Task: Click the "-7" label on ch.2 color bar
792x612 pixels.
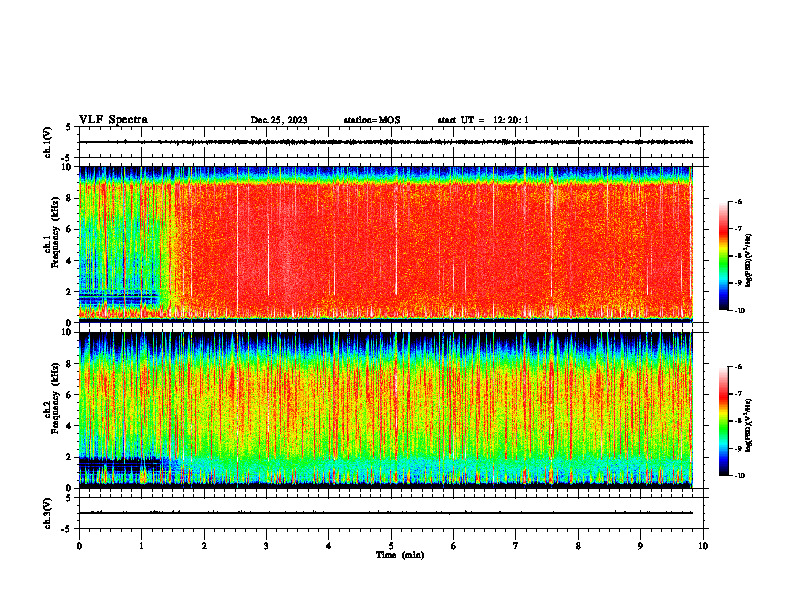Action: (738, 394)
